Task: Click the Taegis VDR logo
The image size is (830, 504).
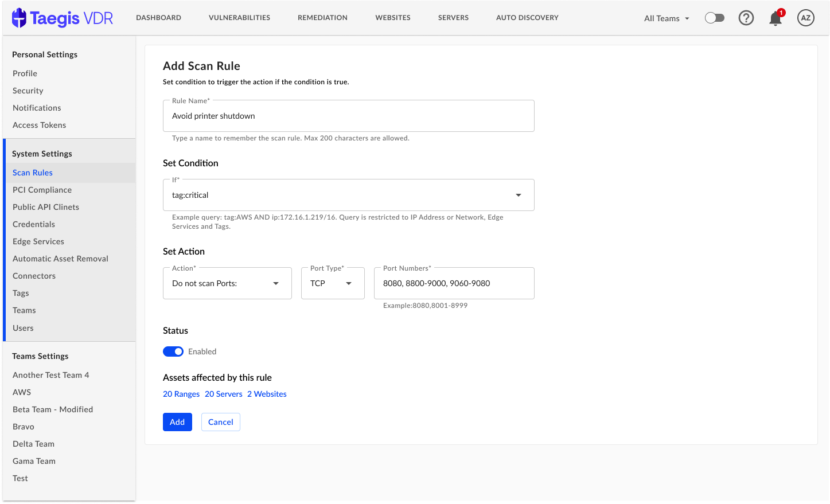Action: [63, 18]
